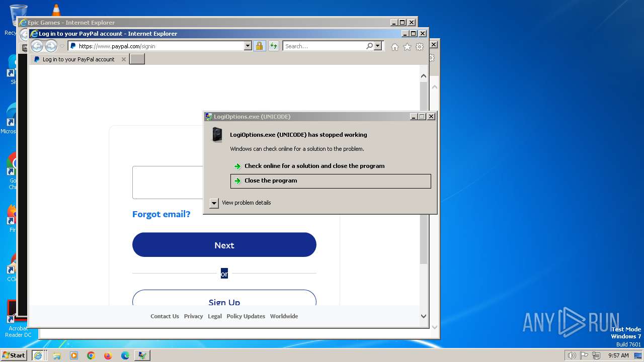
Task: Click the Sign Up button
Action: (224, 298)
